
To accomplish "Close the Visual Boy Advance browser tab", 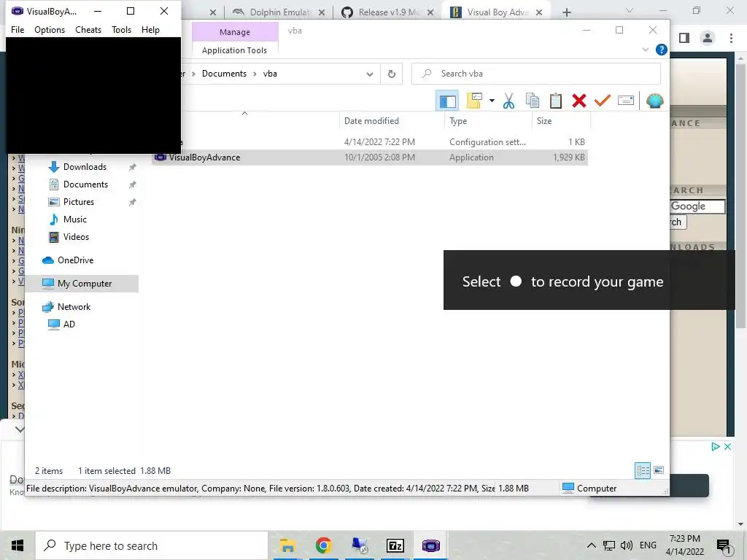I will (x=539, y=12).
